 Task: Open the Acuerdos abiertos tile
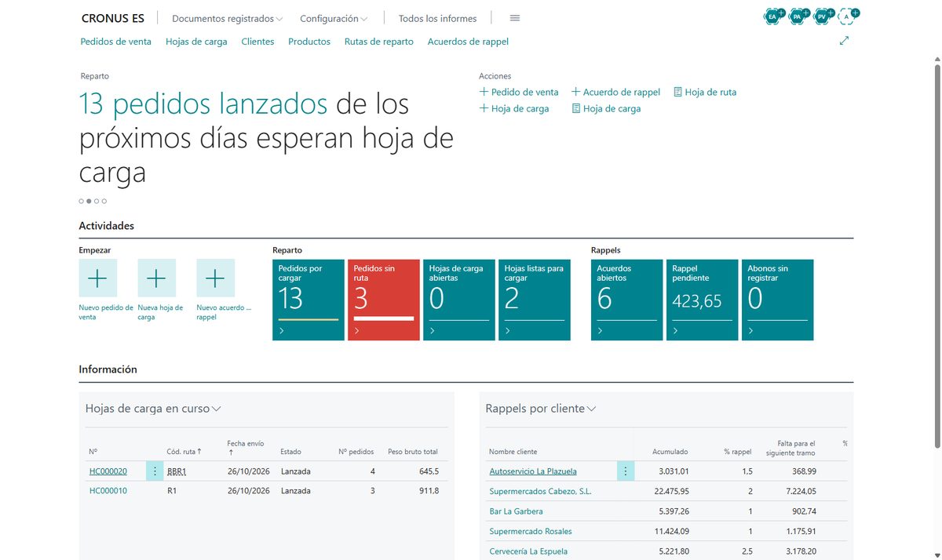pos(627,300)
